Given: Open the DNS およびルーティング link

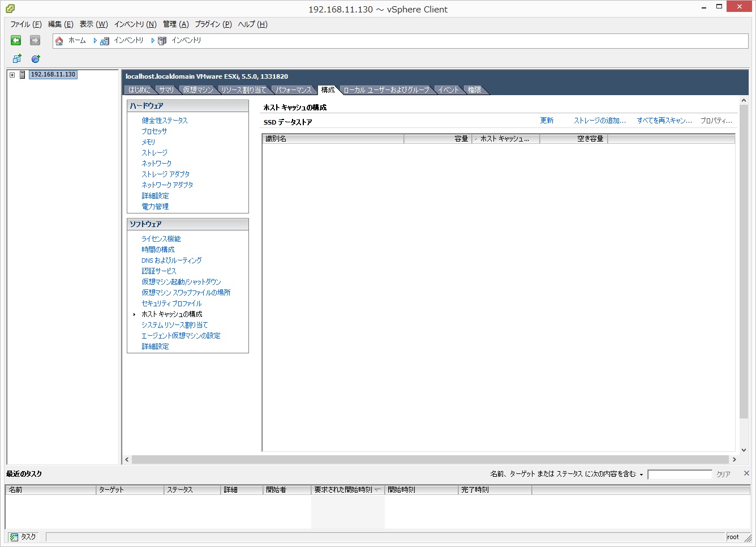Looking at the screenshot, I should click(171, 260).
